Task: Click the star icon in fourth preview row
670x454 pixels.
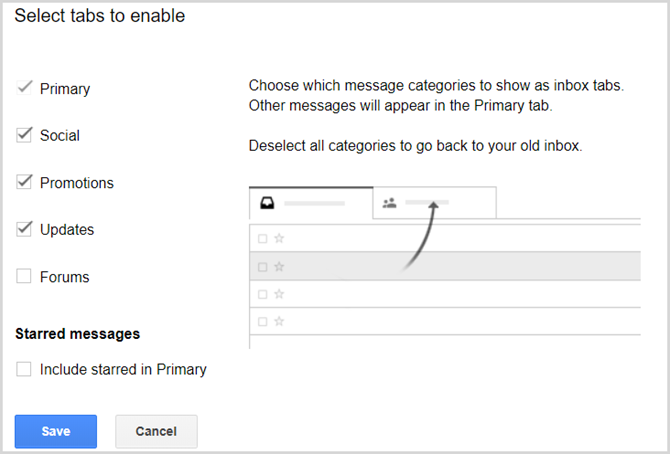Action: click(279, 321)
